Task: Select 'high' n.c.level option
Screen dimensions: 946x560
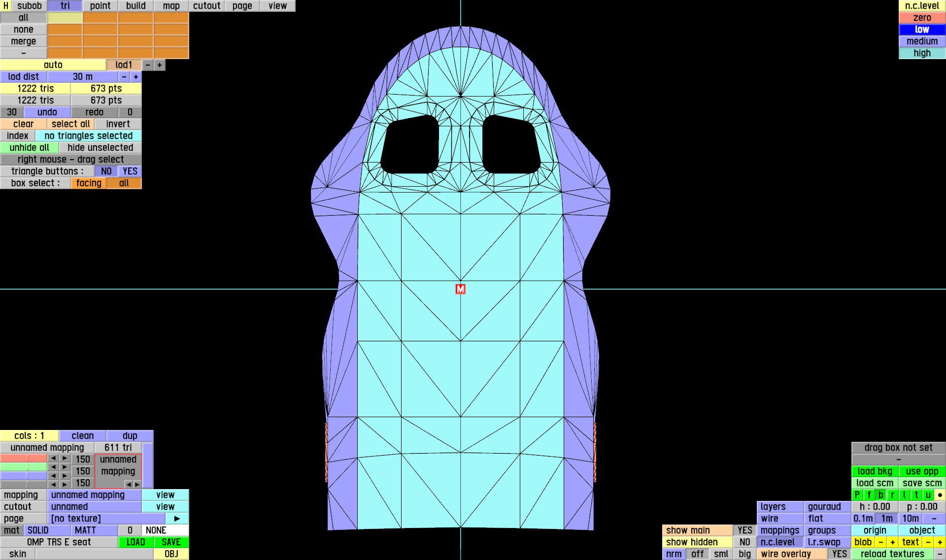Action: (x=922, y=53)
